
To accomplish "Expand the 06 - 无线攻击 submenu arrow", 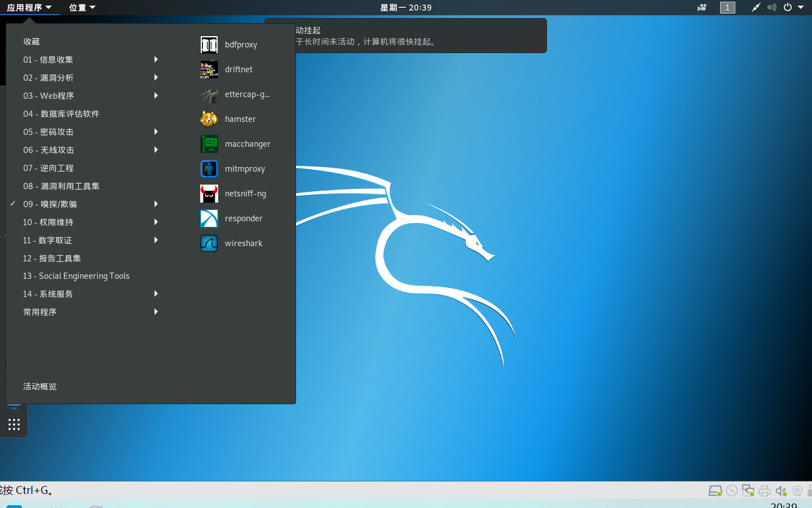I will pyautogui.click(x=156, y=150).
